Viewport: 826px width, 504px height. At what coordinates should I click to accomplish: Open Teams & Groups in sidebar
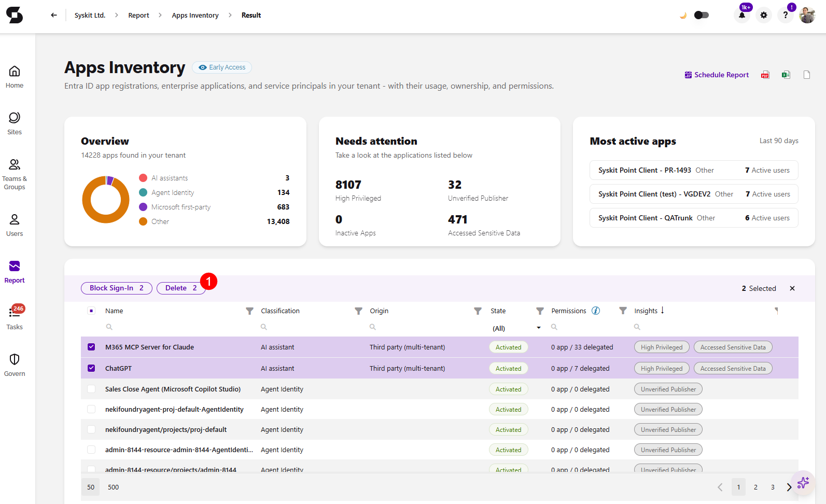click(15, 175)
